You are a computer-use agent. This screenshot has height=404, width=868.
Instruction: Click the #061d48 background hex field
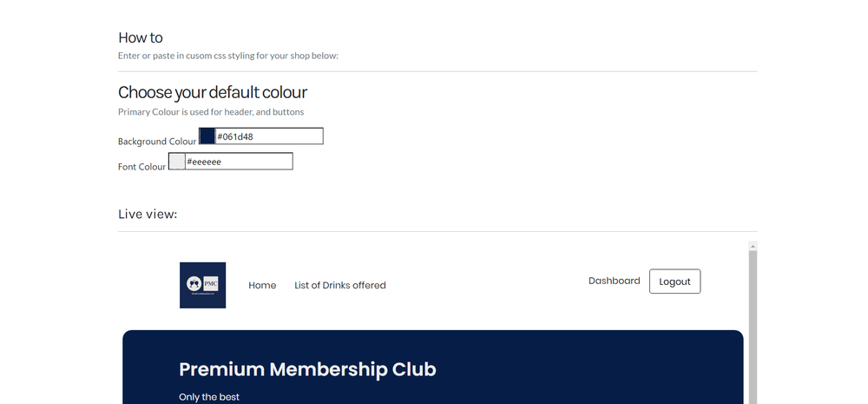coord(268,136)
